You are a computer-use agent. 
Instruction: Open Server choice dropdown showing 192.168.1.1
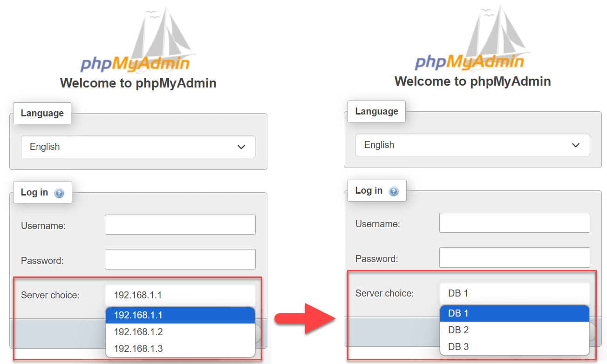pos(180,295)
